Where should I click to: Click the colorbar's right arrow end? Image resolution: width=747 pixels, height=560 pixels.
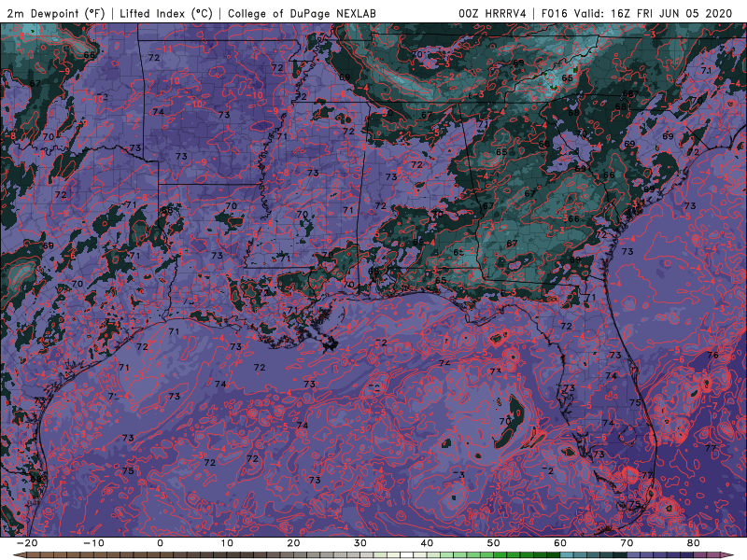[x=727, y=555]
